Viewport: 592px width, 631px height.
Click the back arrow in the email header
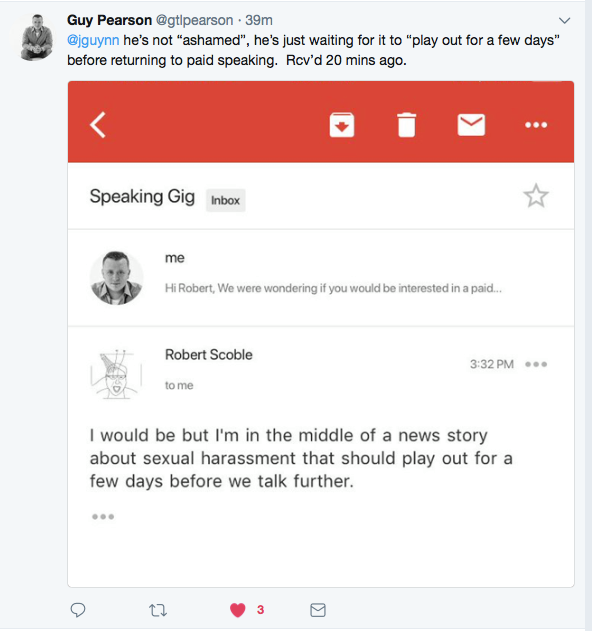98,125
